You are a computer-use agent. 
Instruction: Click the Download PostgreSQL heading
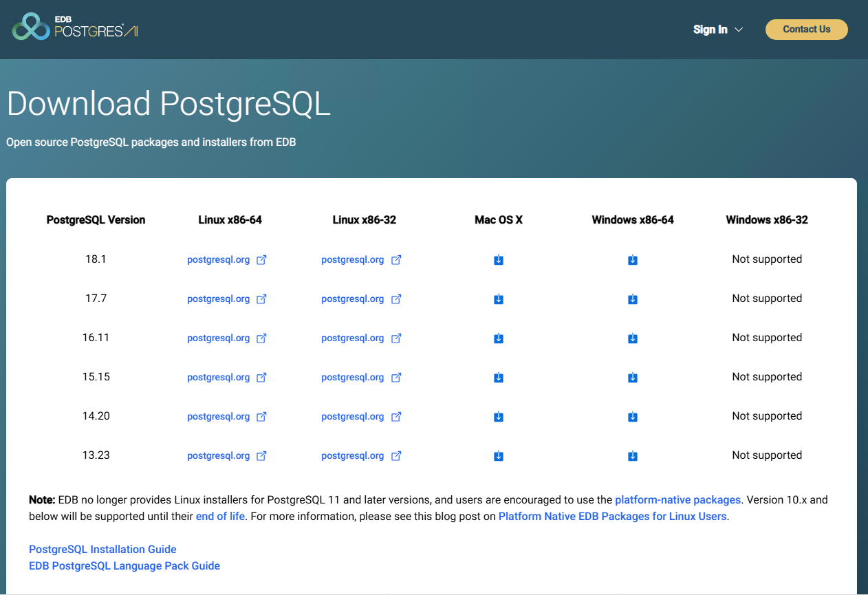click(x=169, y=104)
